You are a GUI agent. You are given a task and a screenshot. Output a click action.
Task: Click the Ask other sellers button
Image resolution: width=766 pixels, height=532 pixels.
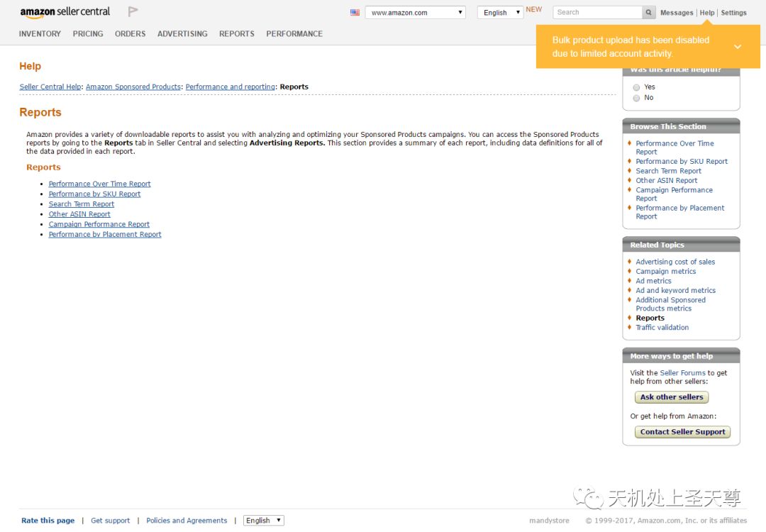[x=672, y=397]
